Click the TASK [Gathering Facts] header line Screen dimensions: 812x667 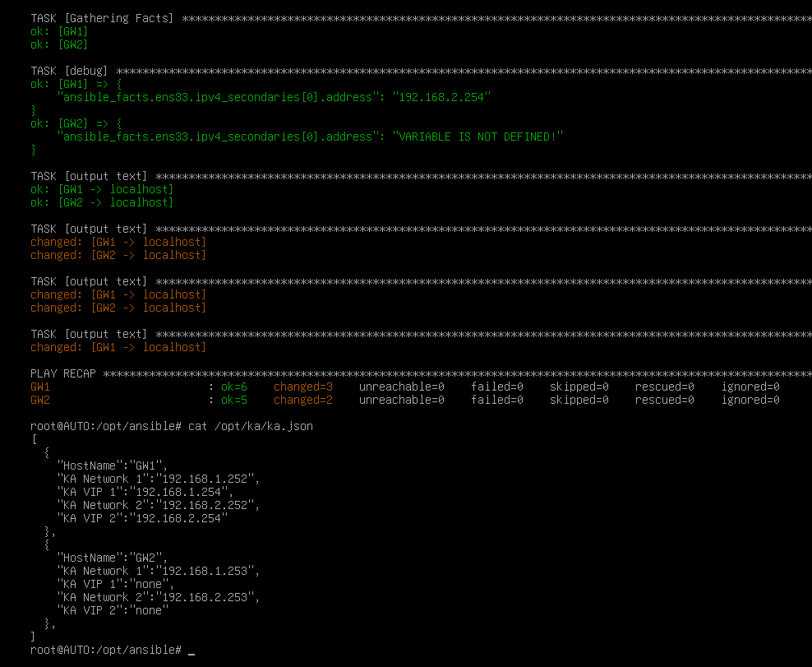tap(421, 18)
